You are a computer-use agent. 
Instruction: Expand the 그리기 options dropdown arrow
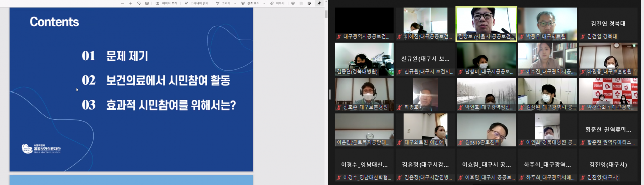(x=235, y=3)
